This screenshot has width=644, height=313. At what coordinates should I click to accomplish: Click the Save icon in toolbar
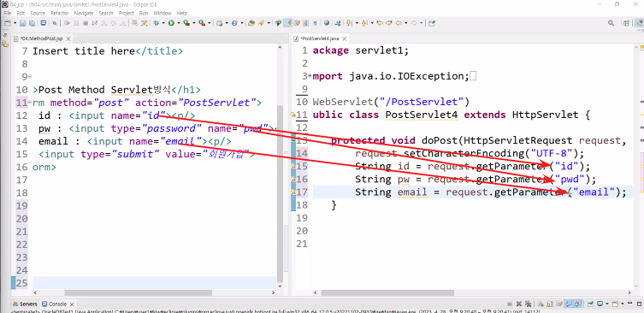coord(22,23)
